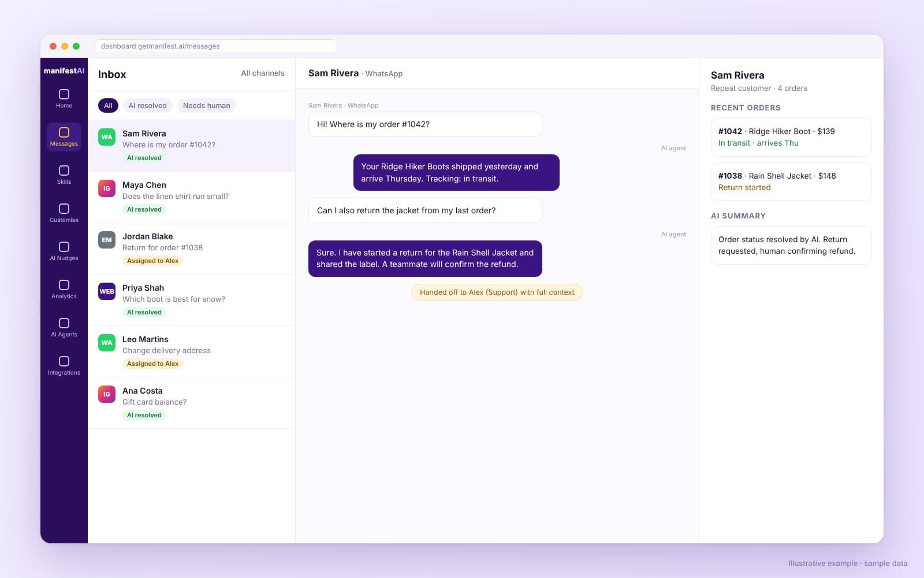Screen dimensions: 924x578
Task: Click message "Hi! Where is my order #1042?"
Action: pyautogui.click(x=425, y=124)
